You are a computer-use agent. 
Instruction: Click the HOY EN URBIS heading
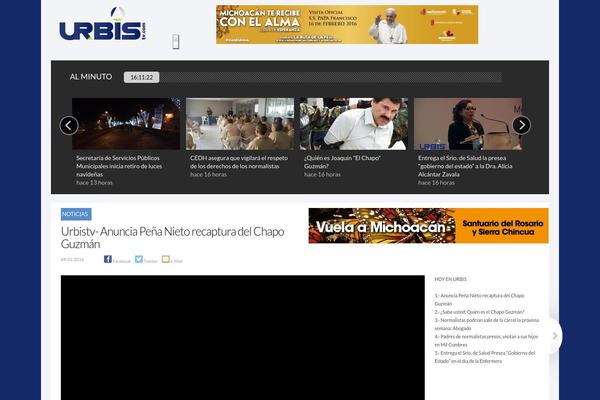(x=450, y=279)
